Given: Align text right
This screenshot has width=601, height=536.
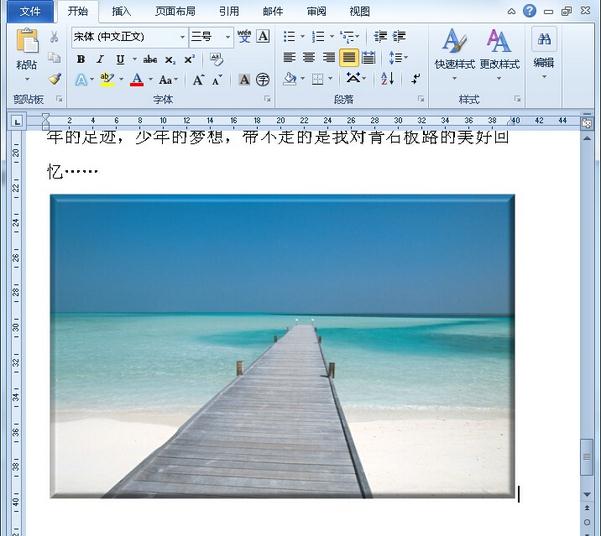Looking at the screenshot, I should 329,58.
